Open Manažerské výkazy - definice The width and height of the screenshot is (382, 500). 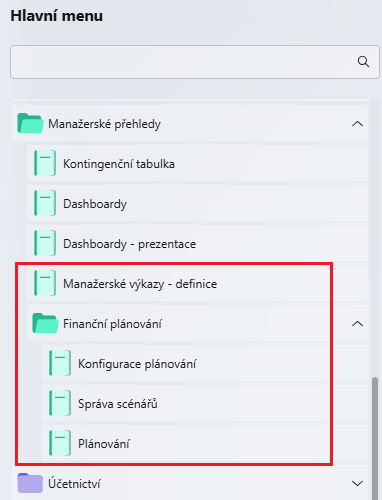(197, 283)
